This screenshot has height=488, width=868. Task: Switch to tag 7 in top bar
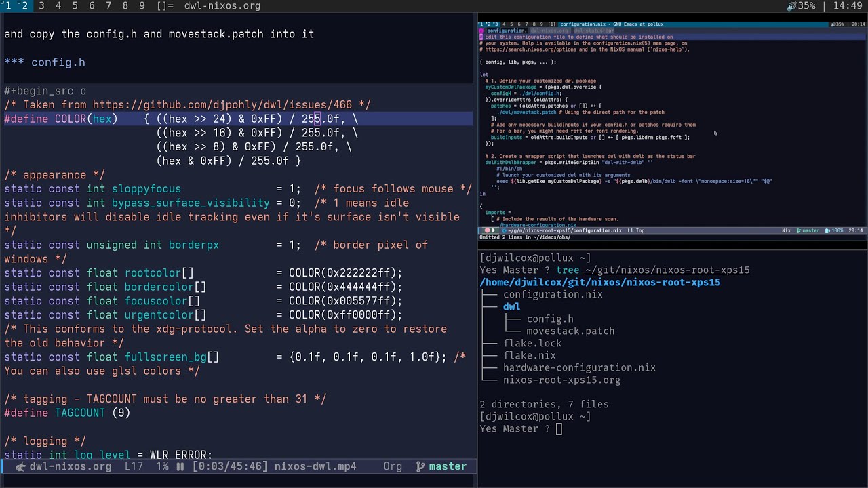[x=108, y=5]
